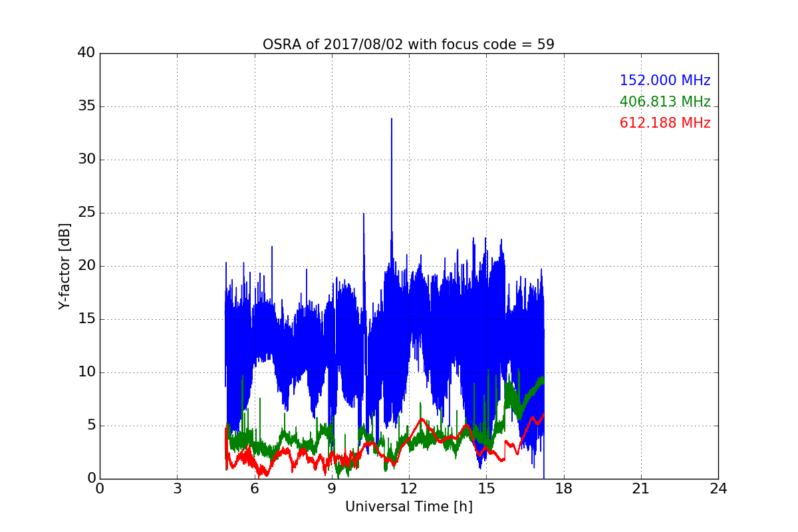Viewport: 798px width, 532px height.
Task: Click the tallest blue spike peak near 34 dB
Action: coord(392,119)
